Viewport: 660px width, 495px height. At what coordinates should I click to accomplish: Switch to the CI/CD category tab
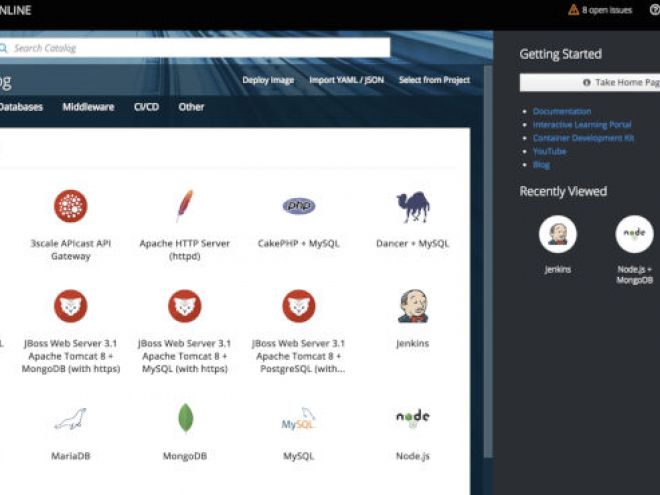click(146, 107)
